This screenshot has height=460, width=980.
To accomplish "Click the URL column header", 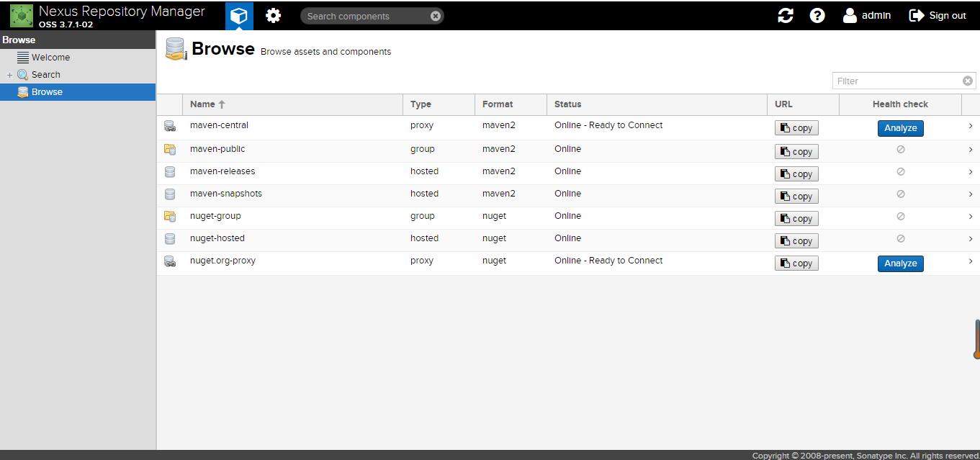I will (803, 104).
